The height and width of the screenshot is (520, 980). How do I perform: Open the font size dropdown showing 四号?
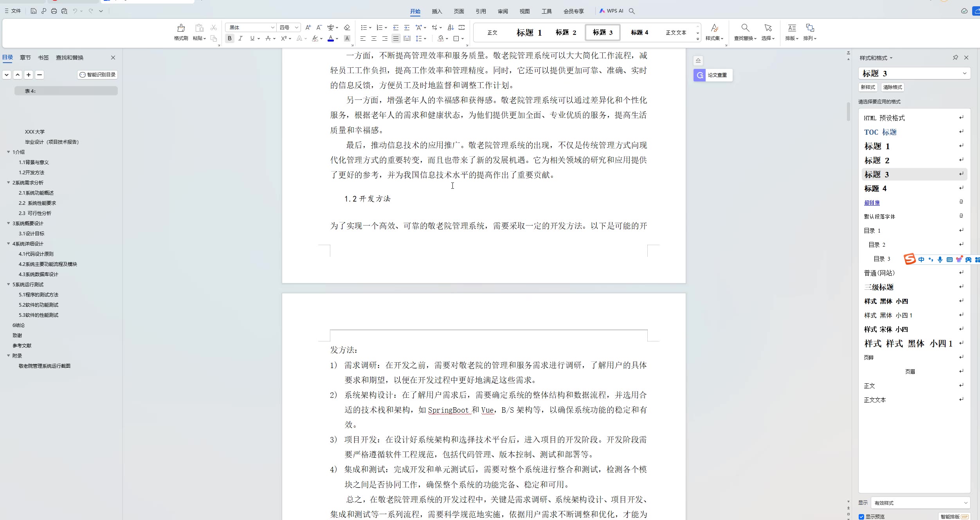coord(297,27)
